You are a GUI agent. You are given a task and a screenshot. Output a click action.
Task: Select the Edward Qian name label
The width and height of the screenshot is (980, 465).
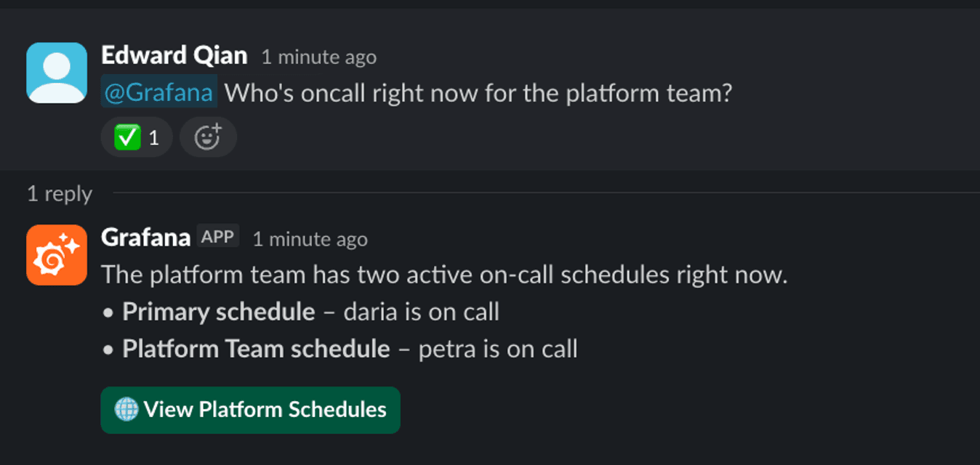[x=174, y=55]
